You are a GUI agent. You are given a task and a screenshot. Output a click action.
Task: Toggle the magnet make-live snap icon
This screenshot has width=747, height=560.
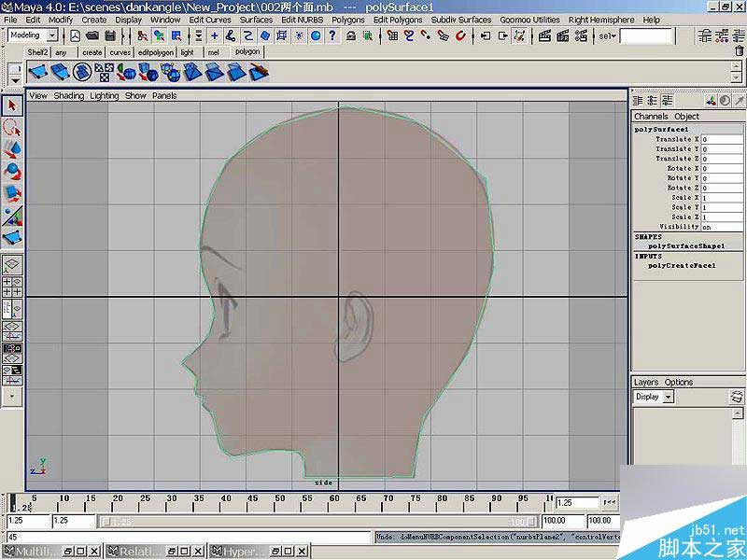tap(460, 35)
